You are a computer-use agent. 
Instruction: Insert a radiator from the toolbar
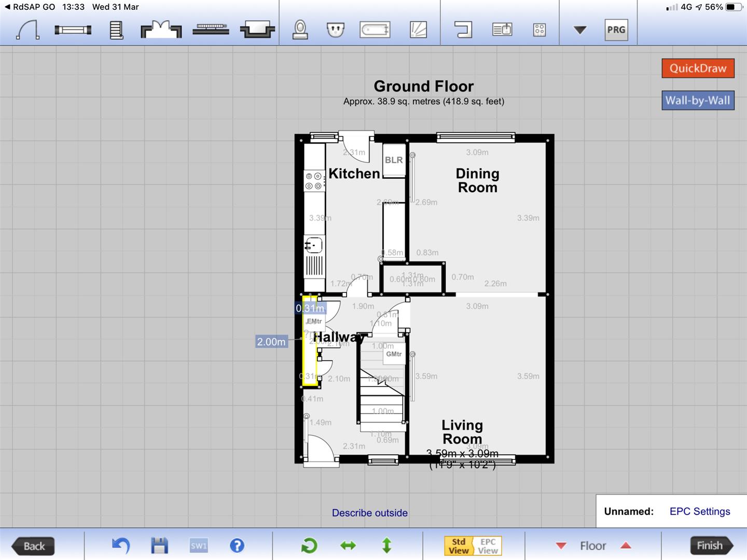[210, 30]
